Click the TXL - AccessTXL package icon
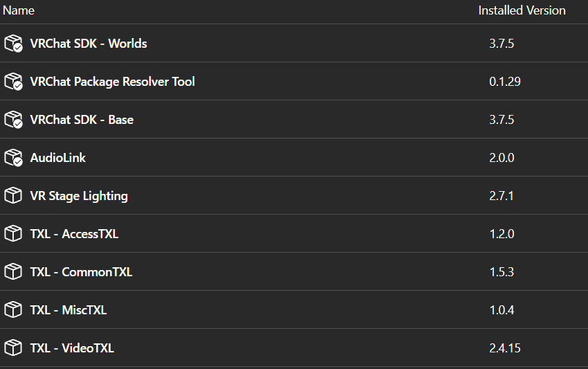 13,234
